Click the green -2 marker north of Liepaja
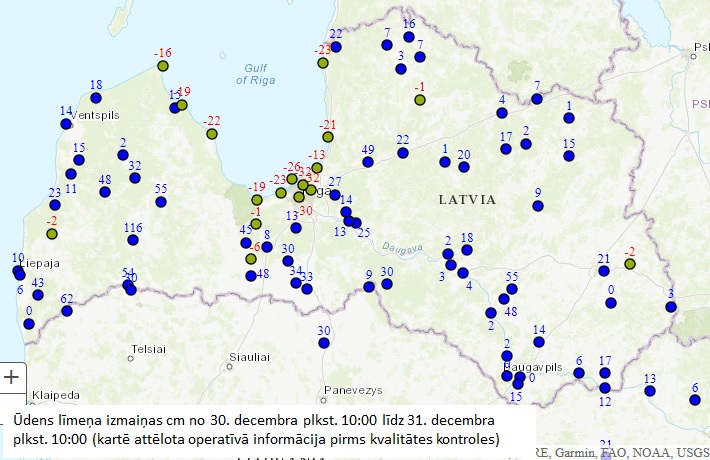The image size is (710, 460). pos(52,234)
